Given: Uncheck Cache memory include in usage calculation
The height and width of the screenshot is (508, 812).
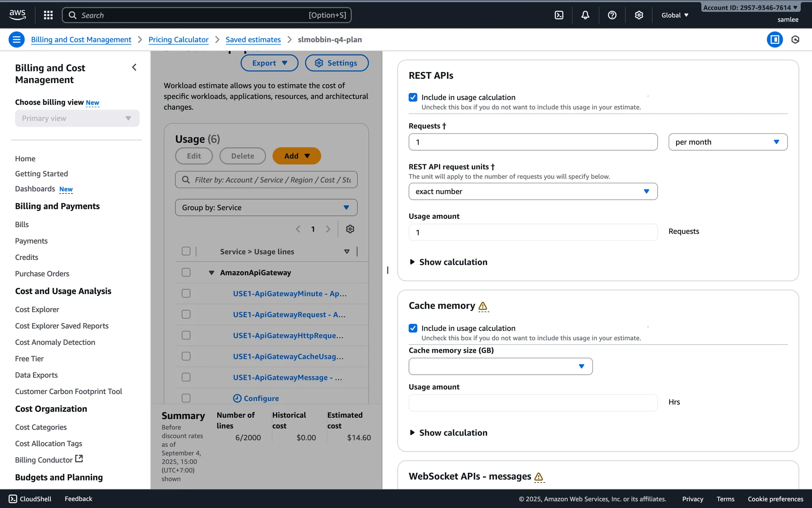Looking at the screenshot, I should coord(413,328).
